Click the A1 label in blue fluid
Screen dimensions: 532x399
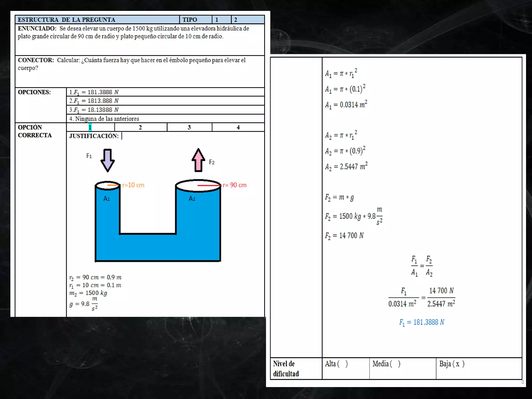[107, 199]
